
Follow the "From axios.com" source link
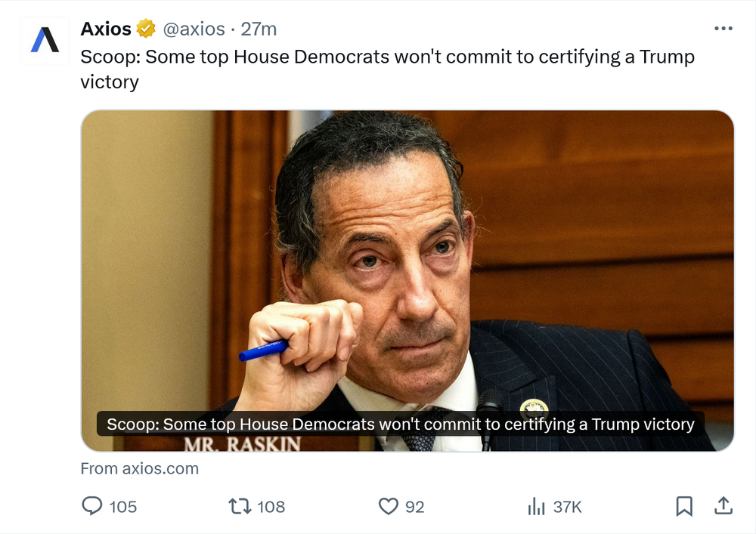tap(140, 468)
